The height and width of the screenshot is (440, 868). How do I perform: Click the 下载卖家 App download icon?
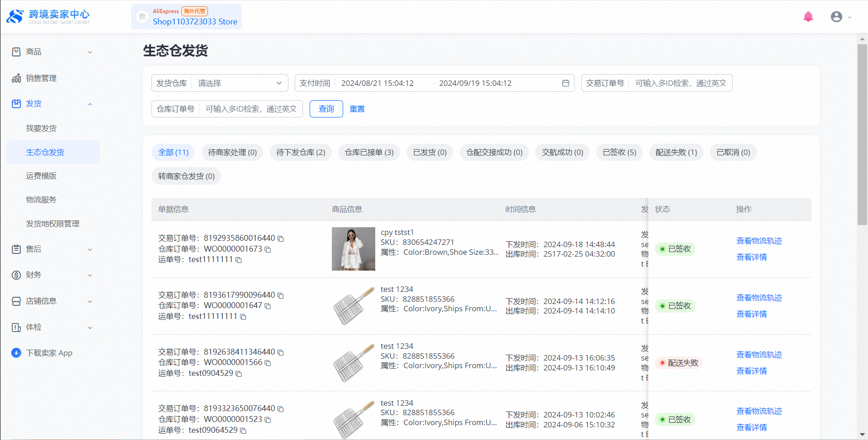click(16, 353)
